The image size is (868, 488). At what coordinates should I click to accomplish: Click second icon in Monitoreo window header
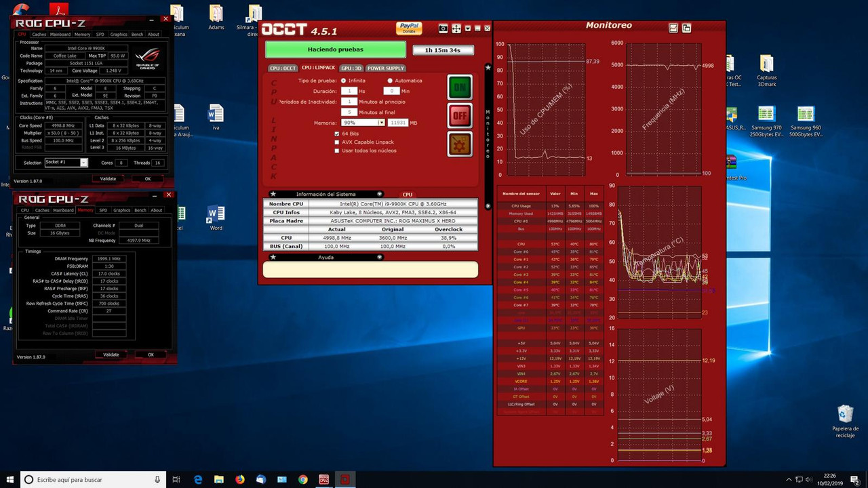click(686, 28)
